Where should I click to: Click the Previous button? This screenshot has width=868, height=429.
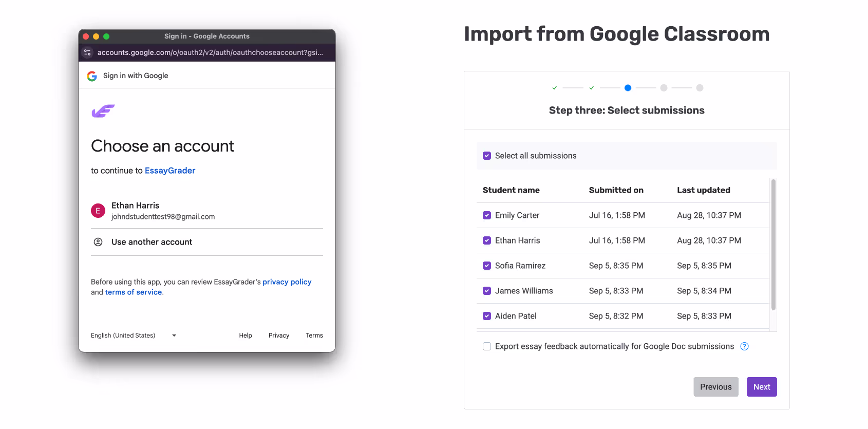point(716,387)
